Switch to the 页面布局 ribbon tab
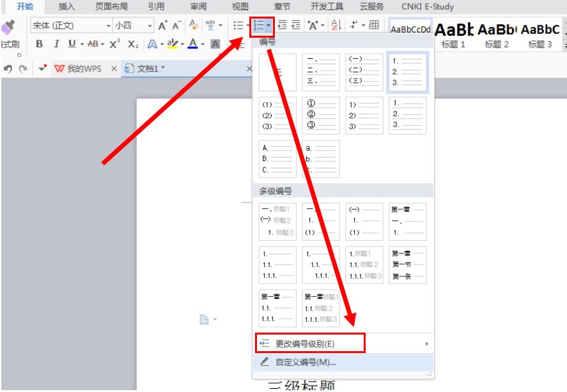This screenshot has width=567, height=392. point(111,6)
